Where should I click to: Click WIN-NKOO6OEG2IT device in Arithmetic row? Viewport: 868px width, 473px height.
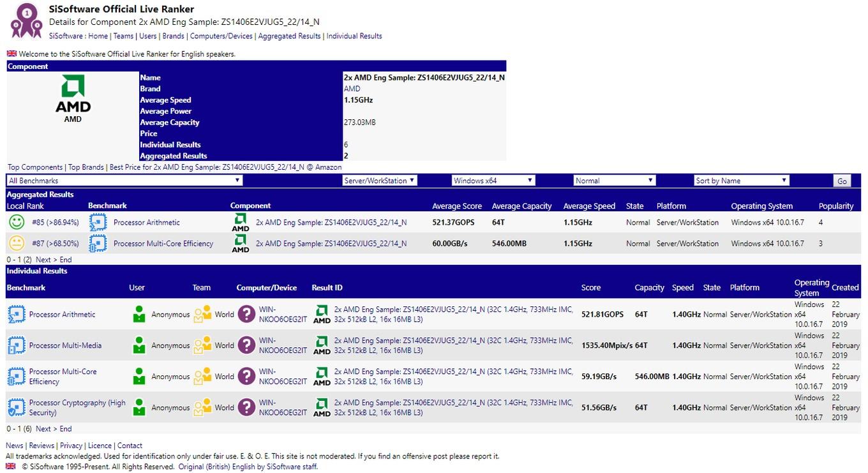(283, 314)
